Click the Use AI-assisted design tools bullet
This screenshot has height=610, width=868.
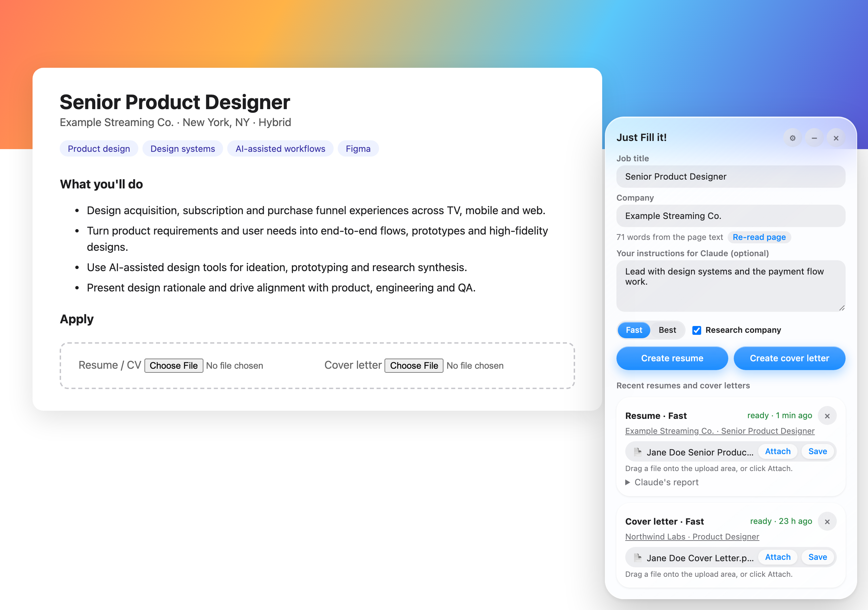point(277,267)
